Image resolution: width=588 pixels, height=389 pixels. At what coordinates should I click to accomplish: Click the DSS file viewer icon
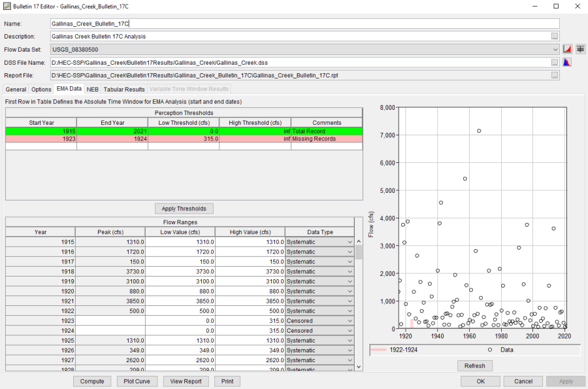point(568,63)
